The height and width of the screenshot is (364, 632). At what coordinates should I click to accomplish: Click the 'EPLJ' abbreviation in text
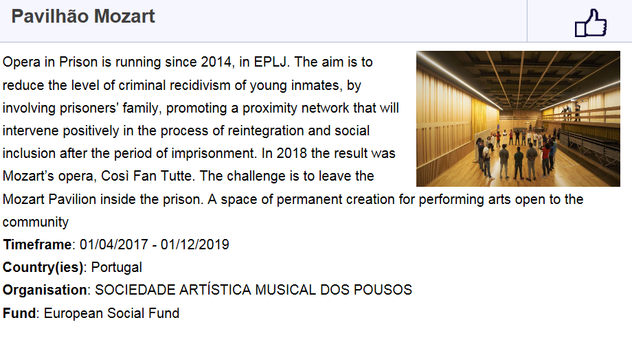coord(270,62)
